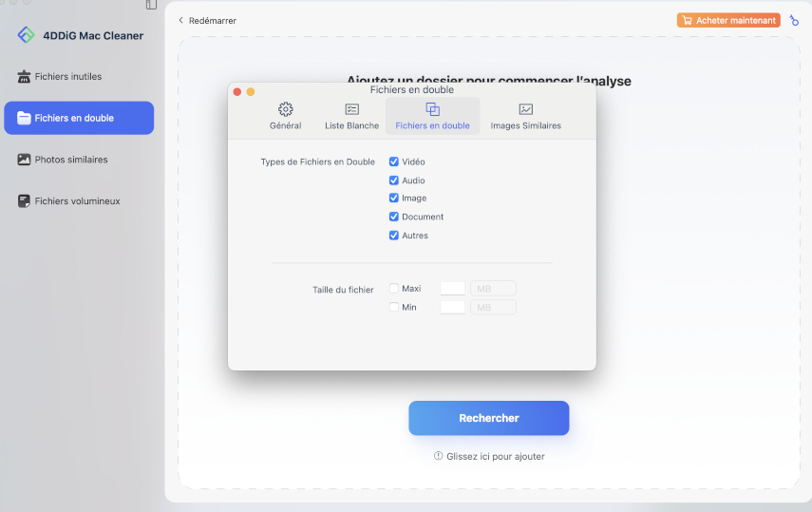Image resolution: width=812 pixels, height=512 pixels.
Task: Click the back chevron next to Redémarrer
Action: 180,20
